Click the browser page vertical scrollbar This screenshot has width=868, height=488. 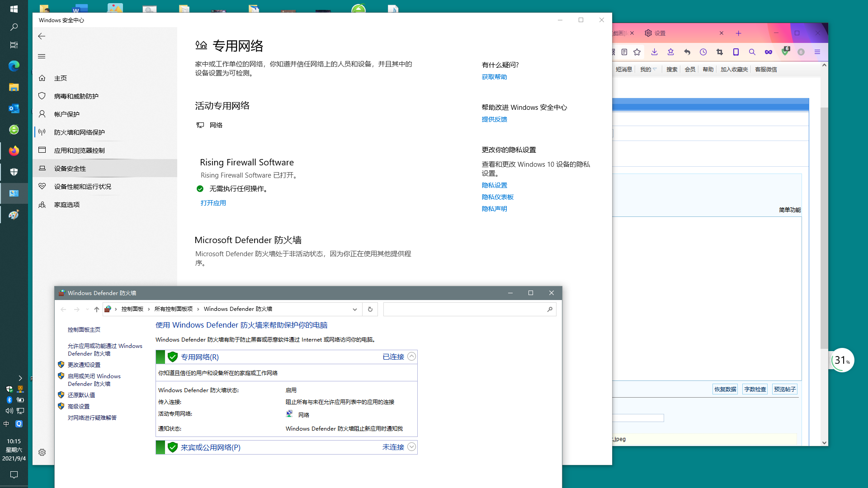824,226
